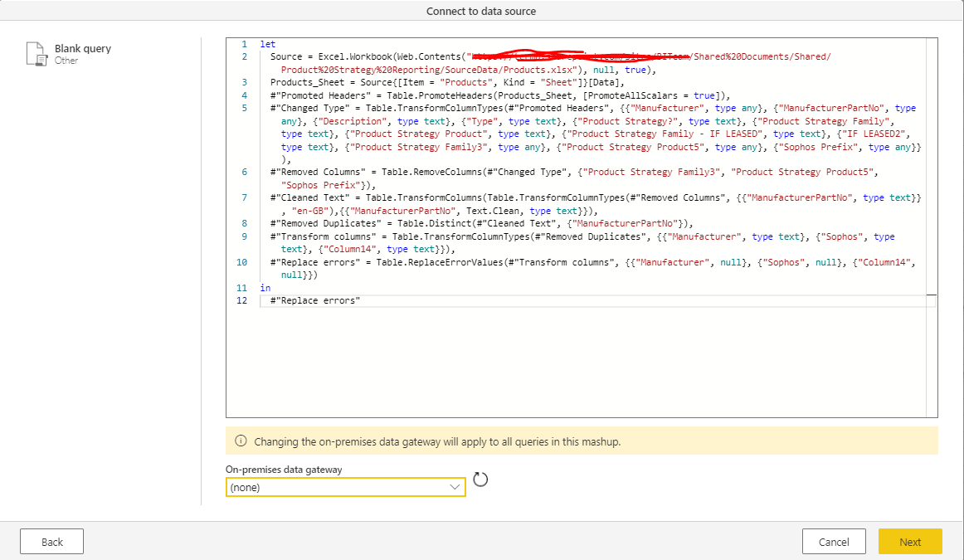Click '#"Removed Duplicates"' at line 8 start
The width and height of the screenshot is (964, 560).
326,223
